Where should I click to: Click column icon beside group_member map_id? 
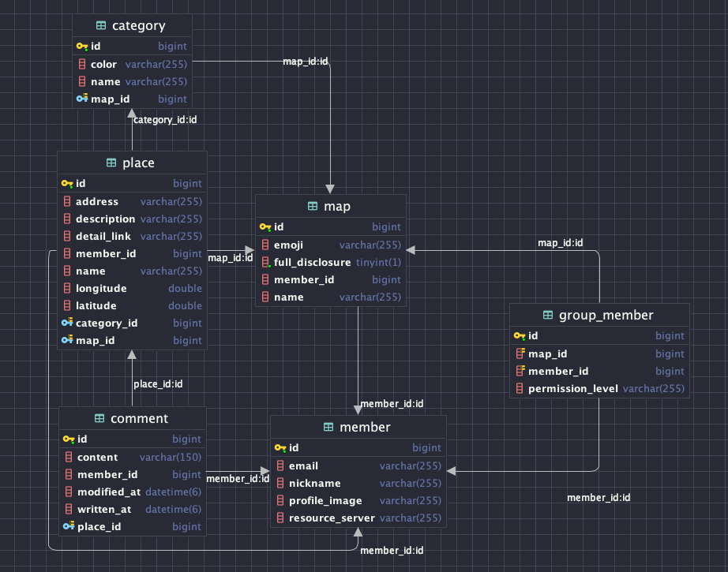(520, 353)
